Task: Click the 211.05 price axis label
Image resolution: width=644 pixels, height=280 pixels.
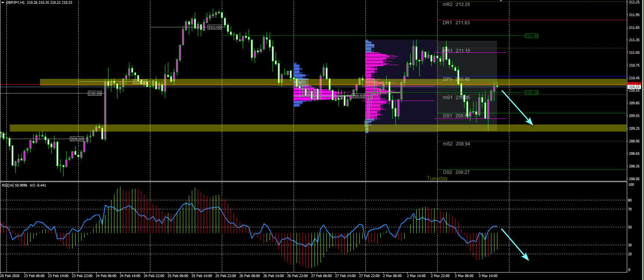Action: pyautogui.click(x=634, y=53)
